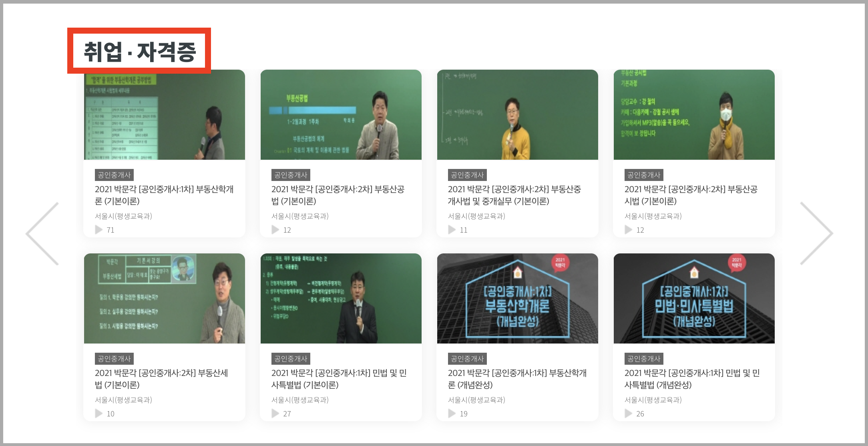Click play icon showing 19 lectures

pyautogui.click(x=452, y=414)
